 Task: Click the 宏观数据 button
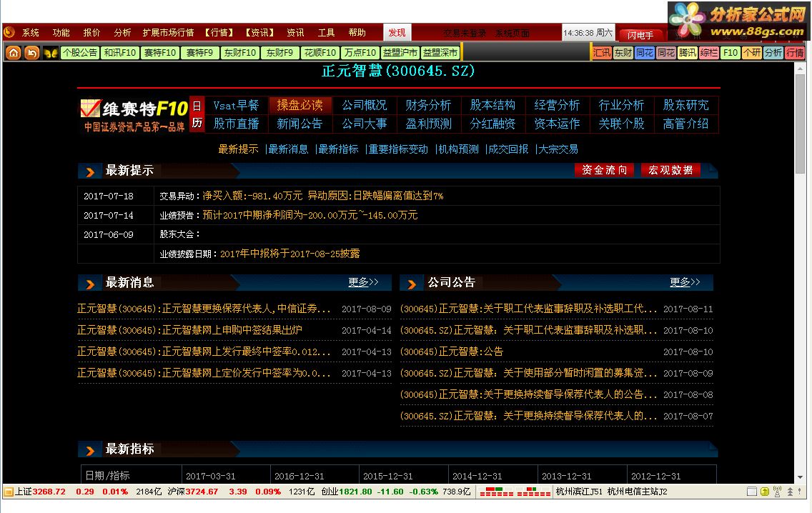click(670, 170)
